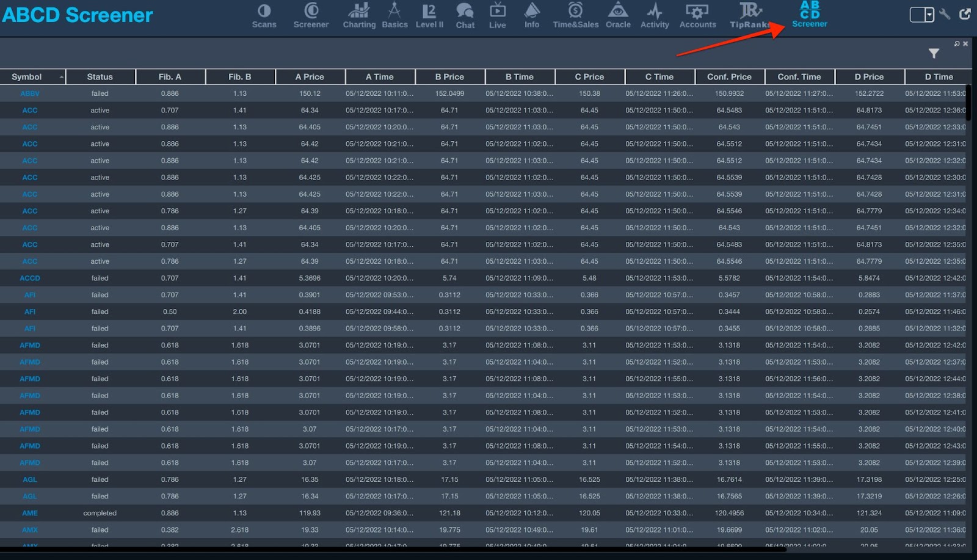Close the screener panel

[x=965, y=43]
